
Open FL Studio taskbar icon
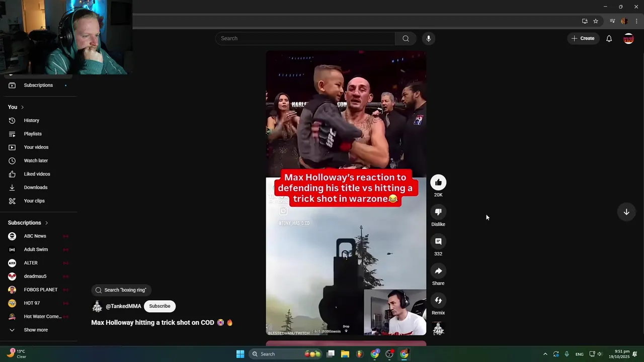click(360, 354)
